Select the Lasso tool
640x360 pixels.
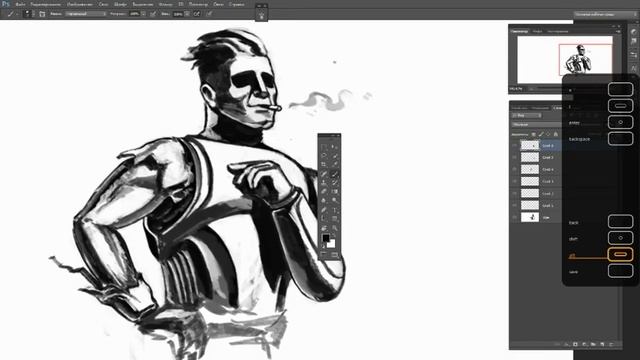323,155
